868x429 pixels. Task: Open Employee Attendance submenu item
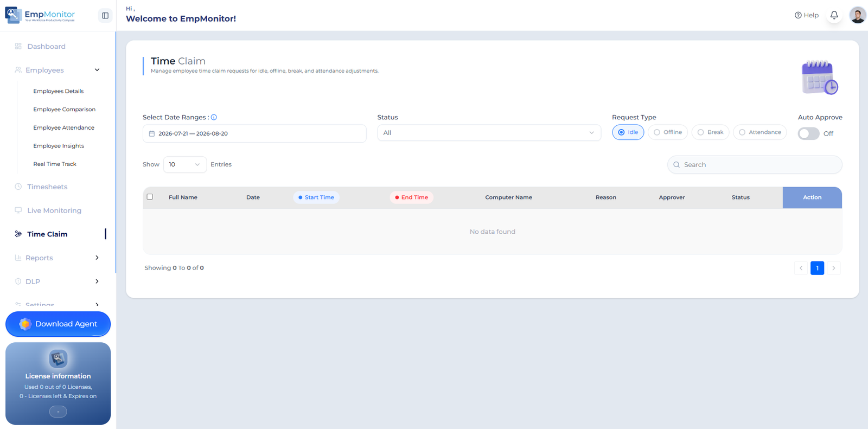(63, 127)
